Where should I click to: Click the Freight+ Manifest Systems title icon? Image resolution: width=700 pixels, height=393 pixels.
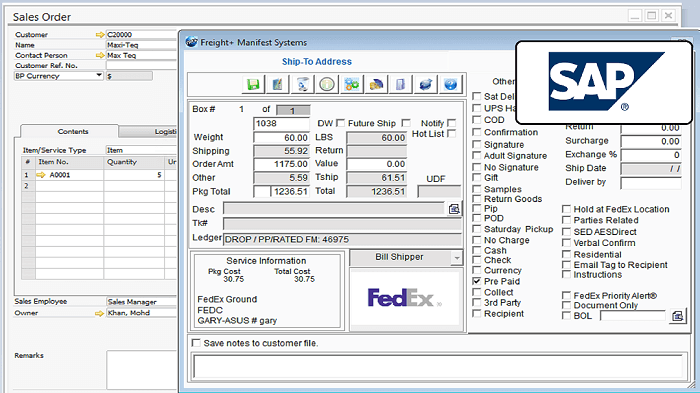tap(192, 42)
